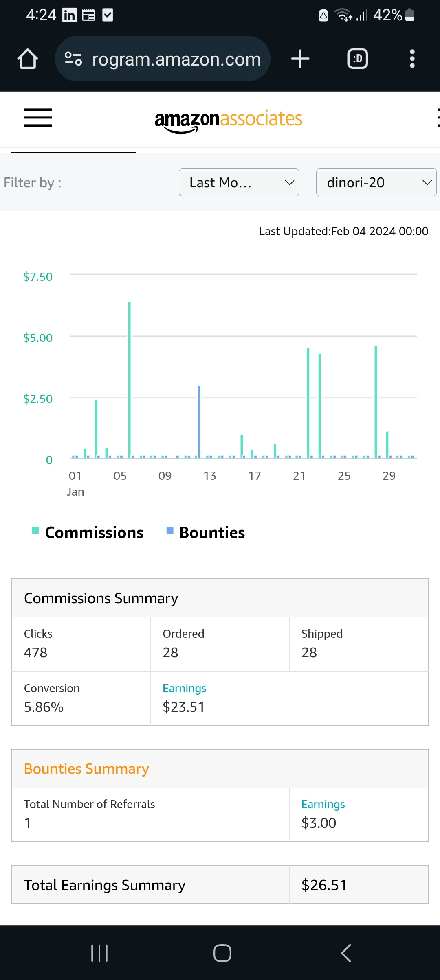Viewport: 440px width, 980px height.
Task: Tap the 4:24 status bar clock
Action: coord(41,15)
